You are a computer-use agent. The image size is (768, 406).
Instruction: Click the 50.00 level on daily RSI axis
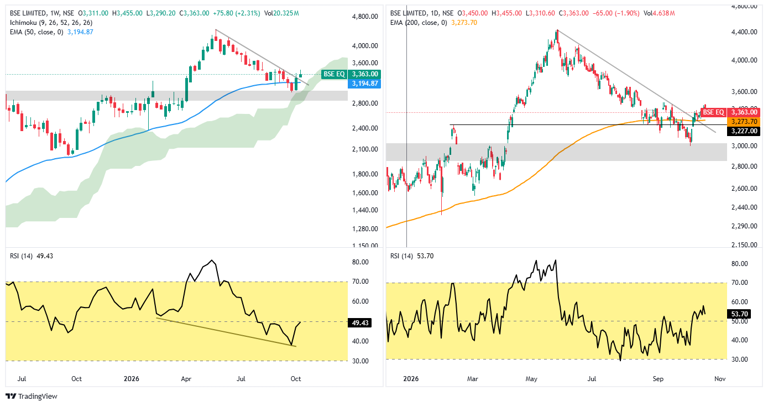(738, 321)
